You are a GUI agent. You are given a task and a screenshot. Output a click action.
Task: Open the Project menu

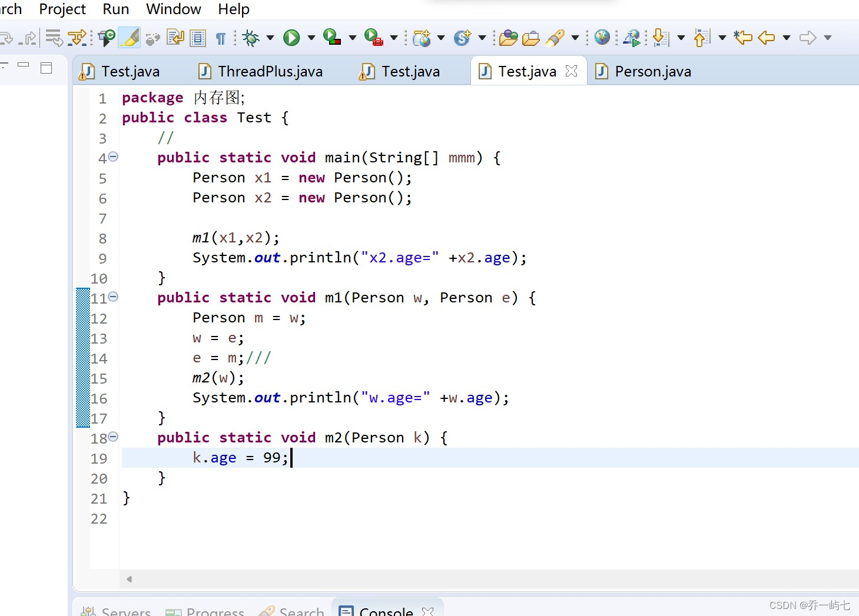[62, 9]
